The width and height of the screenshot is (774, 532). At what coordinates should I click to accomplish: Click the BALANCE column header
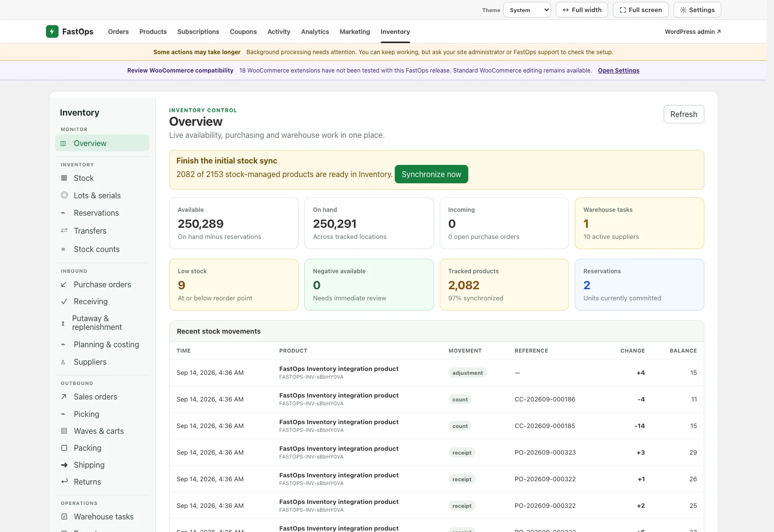coord(683,351)
